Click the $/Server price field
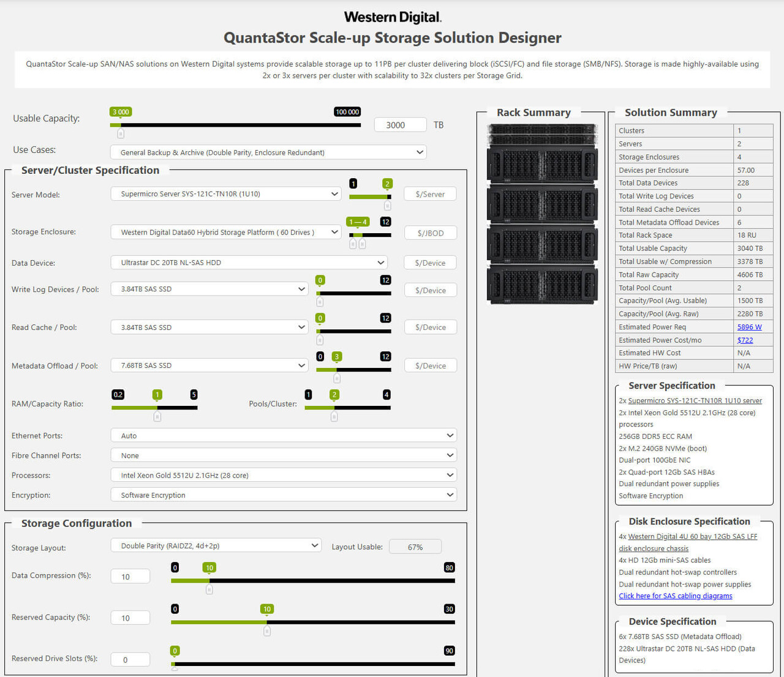The width and height of the screenshot is (784, 677). 430,194
